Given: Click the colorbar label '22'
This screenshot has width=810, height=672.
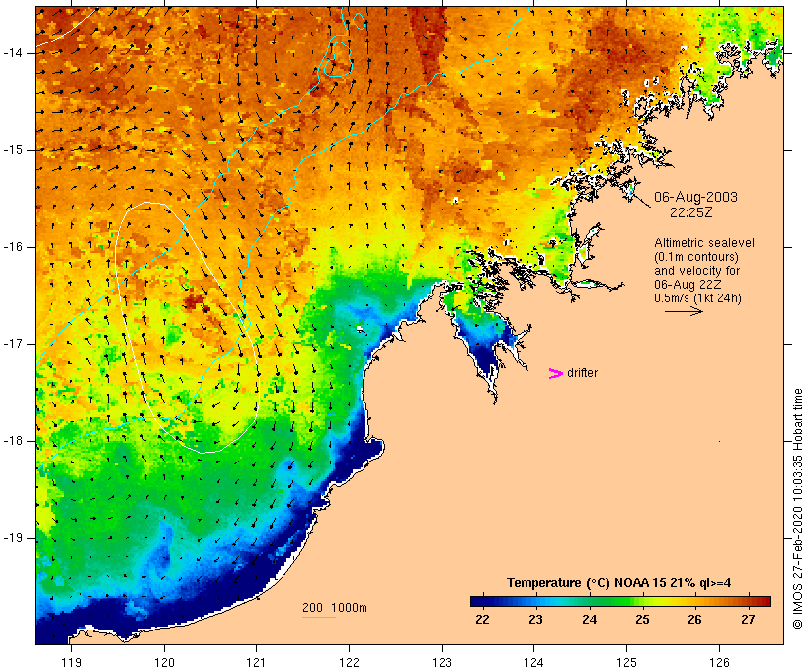Looking at the screenshot, I should pyautogui.click(x=482, y=620).
